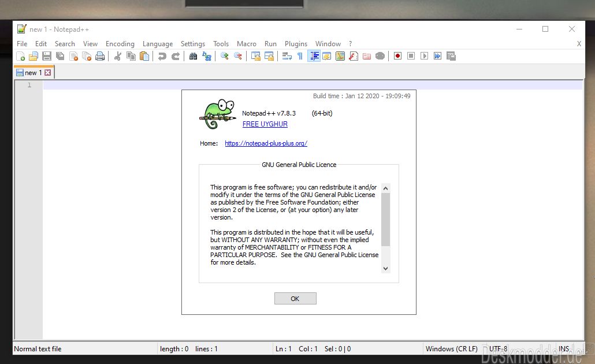Click the Open file toolbar icon
This screenshot has width=595, height=364.
coord(34,56)
